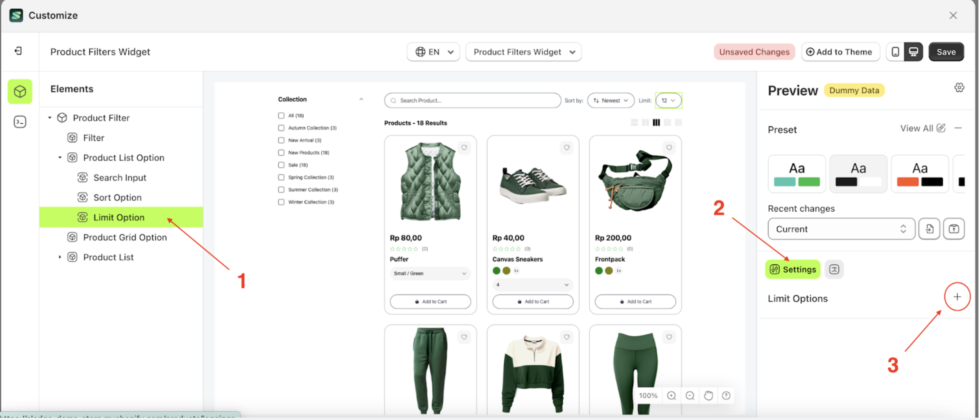Open the preview settings gear icon

[x=959, y=88]
